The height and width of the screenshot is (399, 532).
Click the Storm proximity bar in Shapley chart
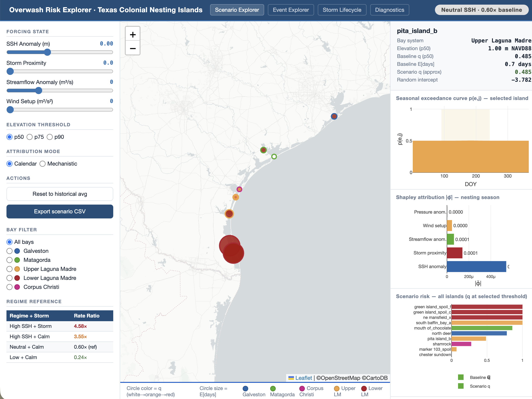pyautogui.click(x=455, y=253)
